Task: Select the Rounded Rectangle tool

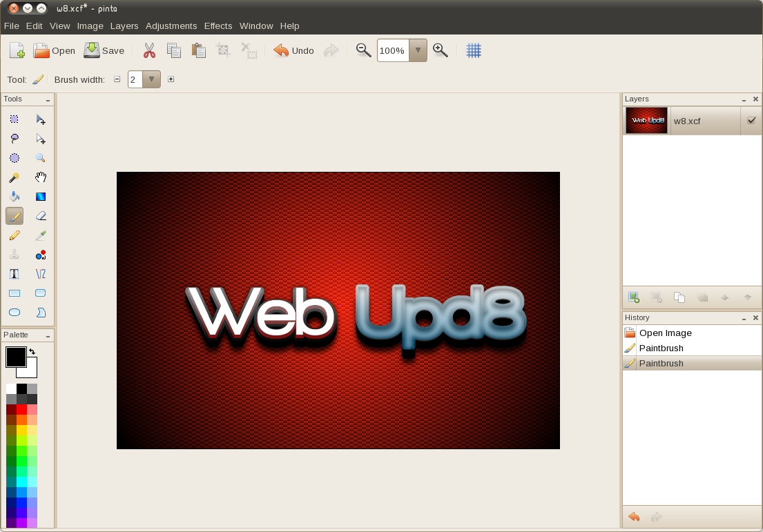Action: 41,293
